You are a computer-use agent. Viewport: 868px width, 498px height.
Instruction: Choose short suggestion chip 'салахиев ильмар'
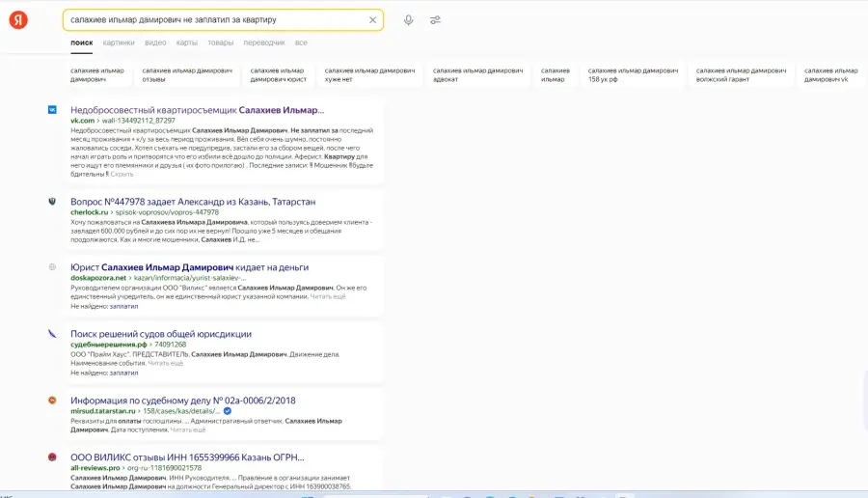556,74
